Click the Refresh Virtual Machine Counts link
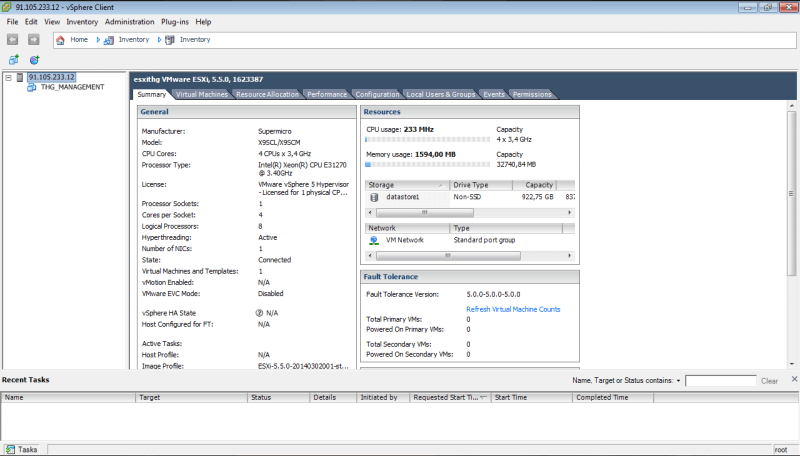The width and height of the screenshot is (800, 456). click(x=513, y=310)
